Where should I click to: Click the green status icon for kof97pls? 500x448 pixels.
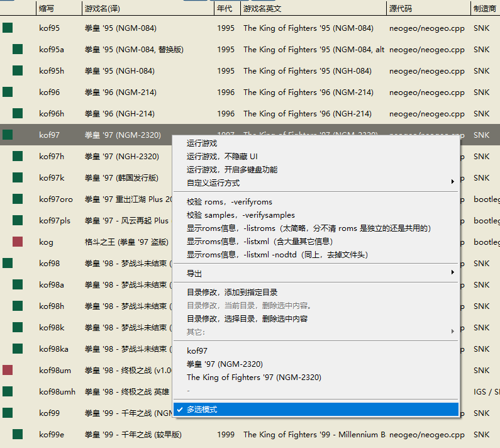pyautogui.click(x=18, y=220)
